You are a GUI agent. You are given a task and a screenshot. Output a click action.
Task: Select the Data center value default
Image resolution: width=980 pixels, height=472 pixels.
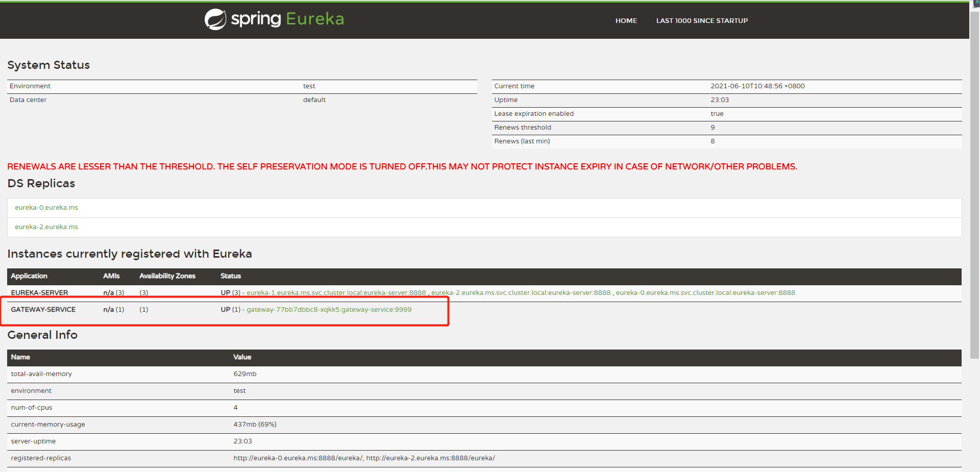pos(314,100)
